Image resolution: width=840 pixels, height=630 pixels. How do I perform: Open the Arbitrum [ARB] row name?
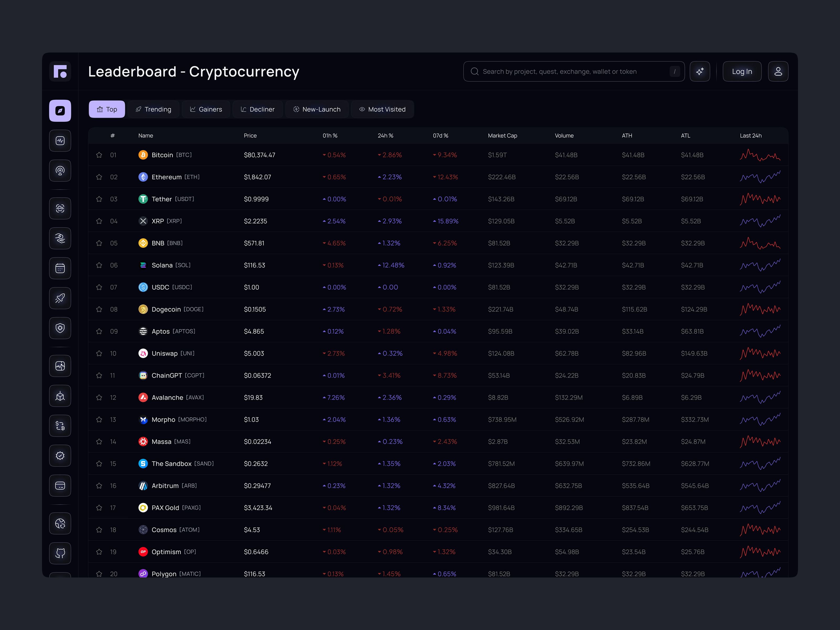pyautogui.click(x=174, y=486)
